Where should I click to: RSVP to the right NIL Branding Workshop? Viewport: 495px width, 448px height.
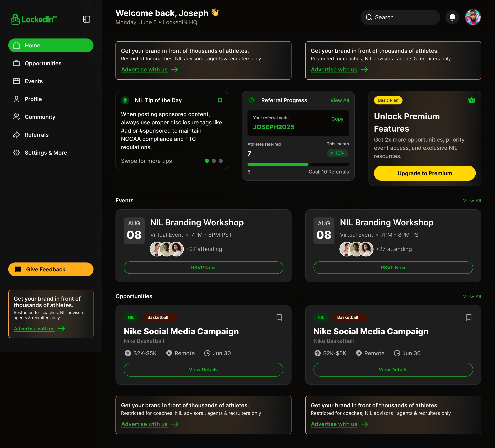(x=393, y=268)
